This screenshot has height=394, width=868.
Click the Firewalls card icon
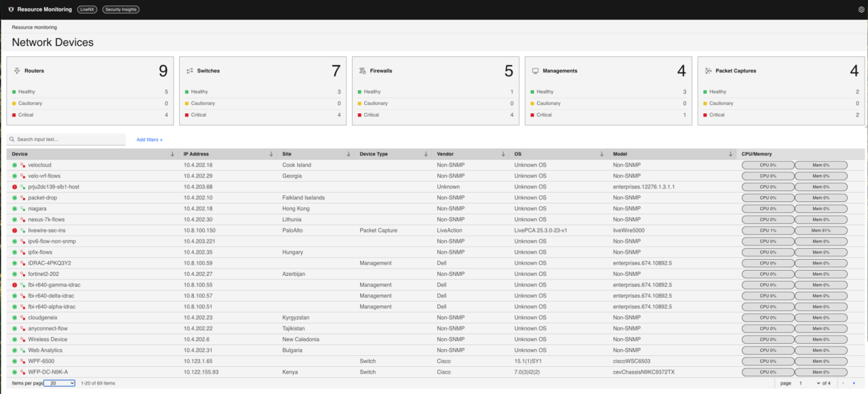(363, 71)
